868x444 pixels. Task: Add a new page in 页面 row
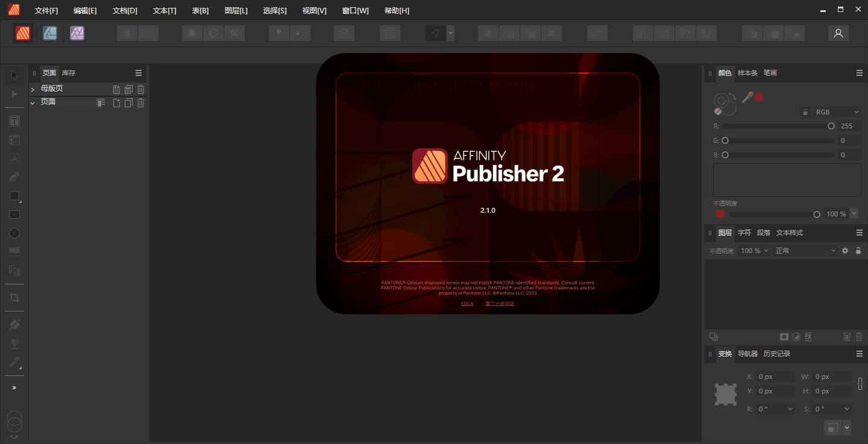[x=116, y=103]
